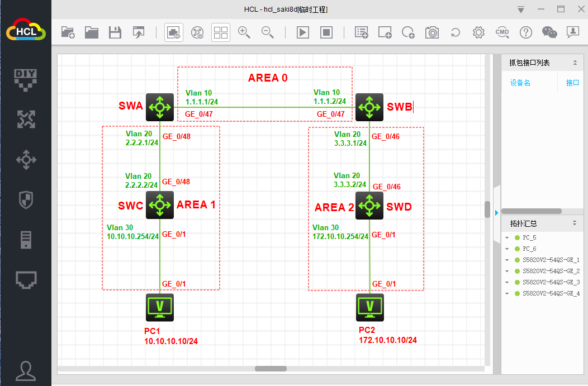Stop all devices with stop button

click(x=326, y=32)
